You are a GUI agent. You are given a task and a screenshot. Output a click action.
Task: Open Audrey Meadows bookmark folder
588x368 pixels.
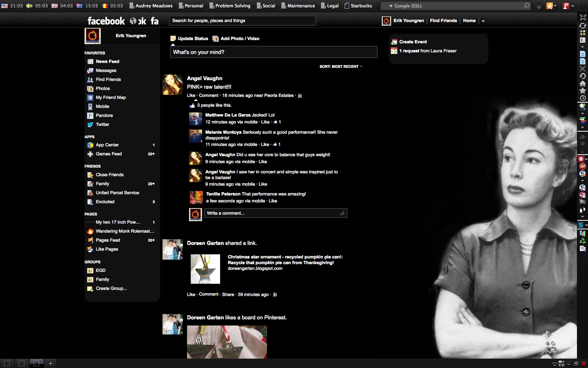point(151,6)
